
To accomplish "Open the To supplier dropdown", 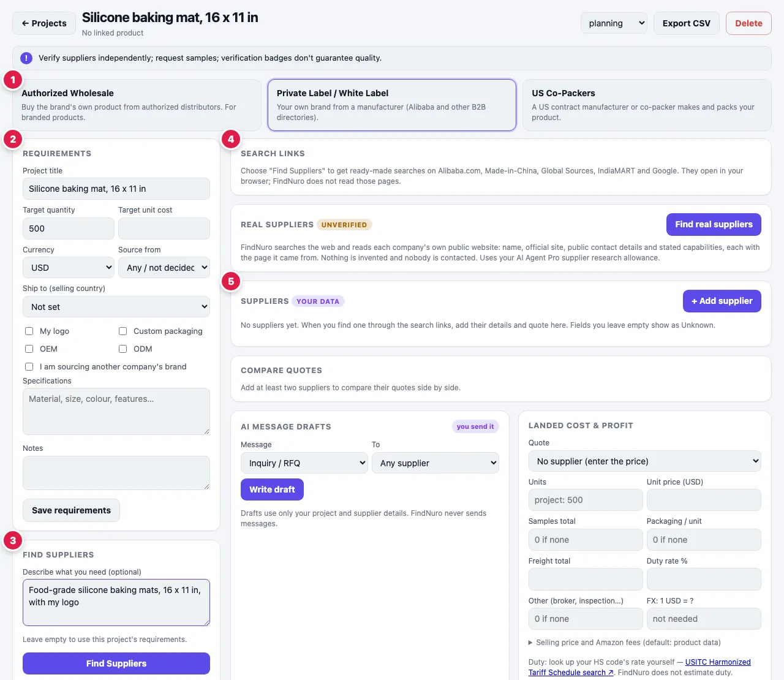I will [x=435, y=463].
